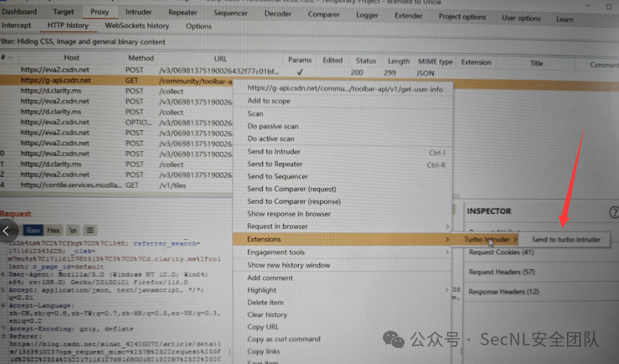
Task: Expand the Turbo Intruder submenu entry
Action: click(x=485, y=239)
